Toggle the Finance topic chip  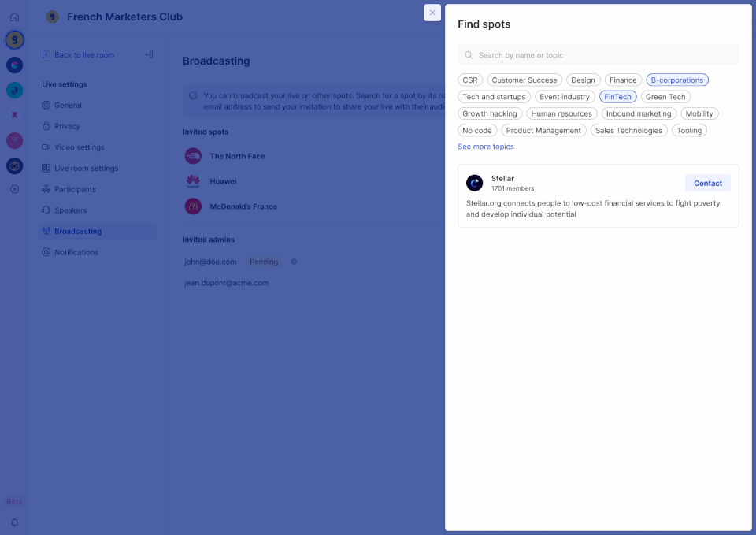[x=623, y=80]
